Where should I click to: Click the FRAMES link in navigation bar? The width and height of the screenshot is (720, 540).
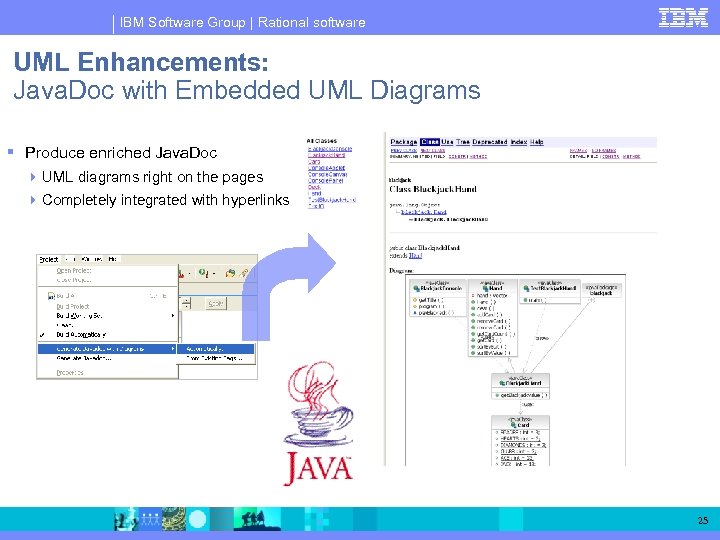click(x=578, y=150)
